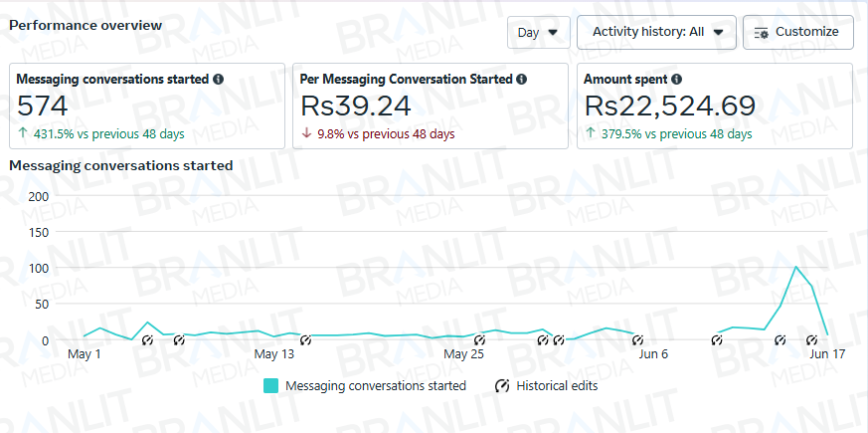Click the first historical edit marker on chart
Viewport: 868px width, 433px height.
click(x=147, y=340)
